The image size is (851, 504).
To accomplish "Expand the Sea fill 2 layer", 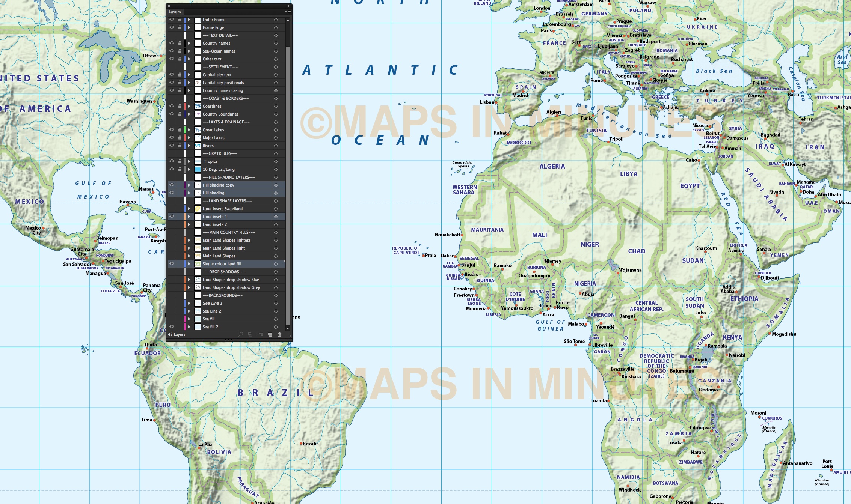I will pyautogui.click(x=189, y=327).
